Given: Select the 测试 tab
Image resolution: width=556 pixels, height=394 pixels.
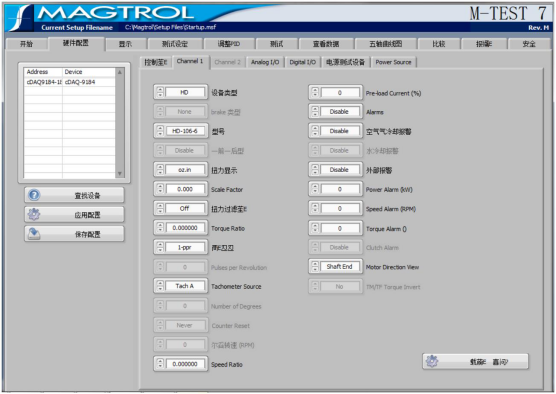Looking at the screenshot, I should [277, 44].
